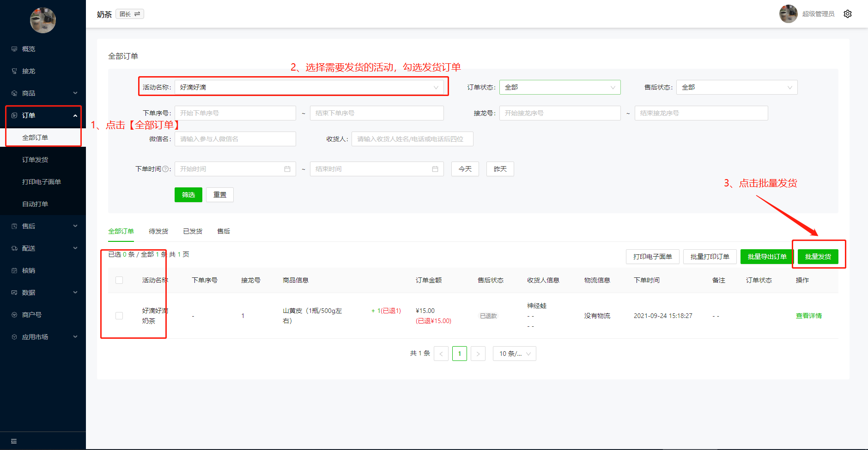Collapse the 订单 menu chevron
Screen dimensions: 868x450
[75, 115]
